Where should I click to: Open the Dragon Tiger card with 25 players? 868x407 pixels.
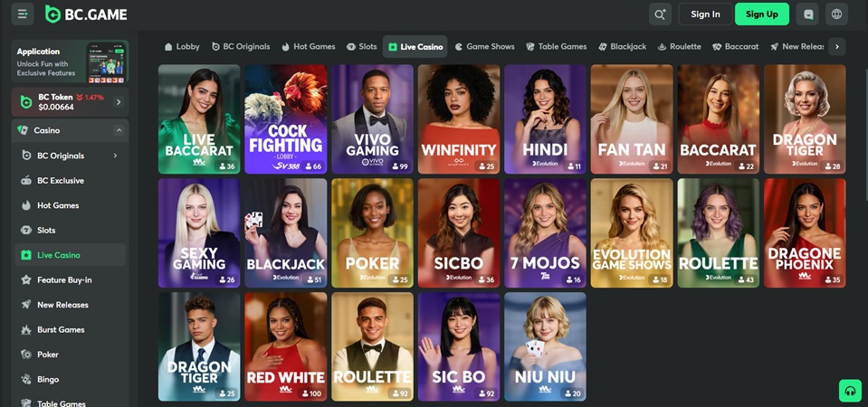coord(199,346)
